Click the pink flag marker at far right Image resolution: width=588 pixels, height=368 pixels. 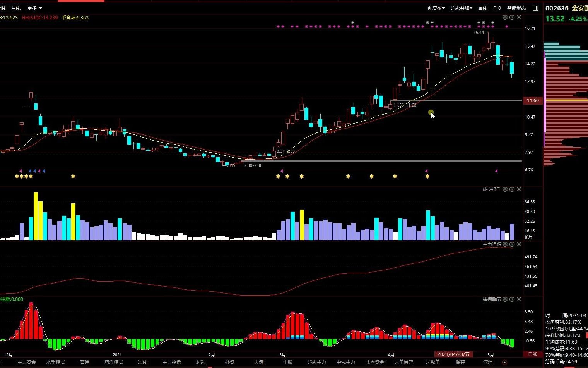[x=496, y=170]
